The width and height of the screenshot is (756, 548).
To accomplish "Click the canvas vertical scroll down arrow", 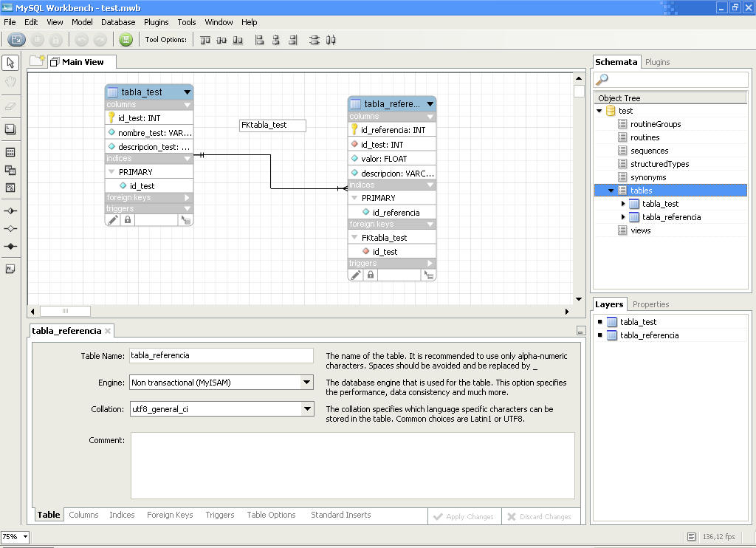I will (x=579, y=299).
